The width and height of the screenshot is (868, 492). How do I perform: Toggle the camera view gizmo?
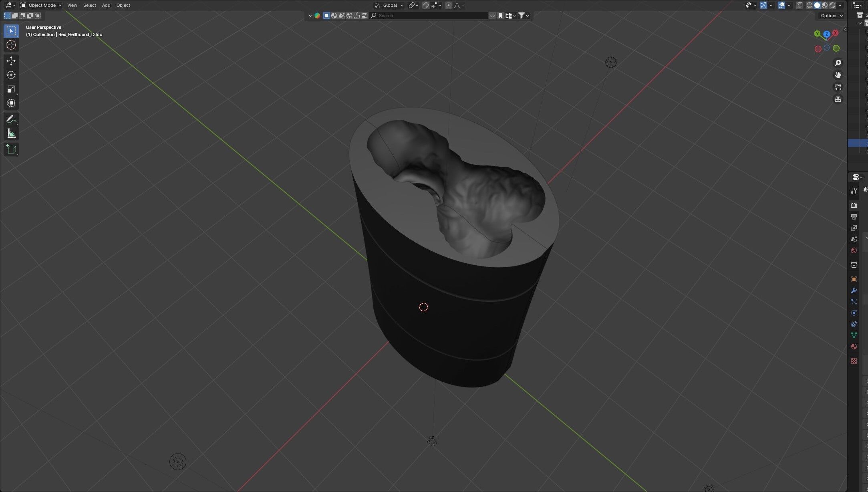click(x=838, y=87)
